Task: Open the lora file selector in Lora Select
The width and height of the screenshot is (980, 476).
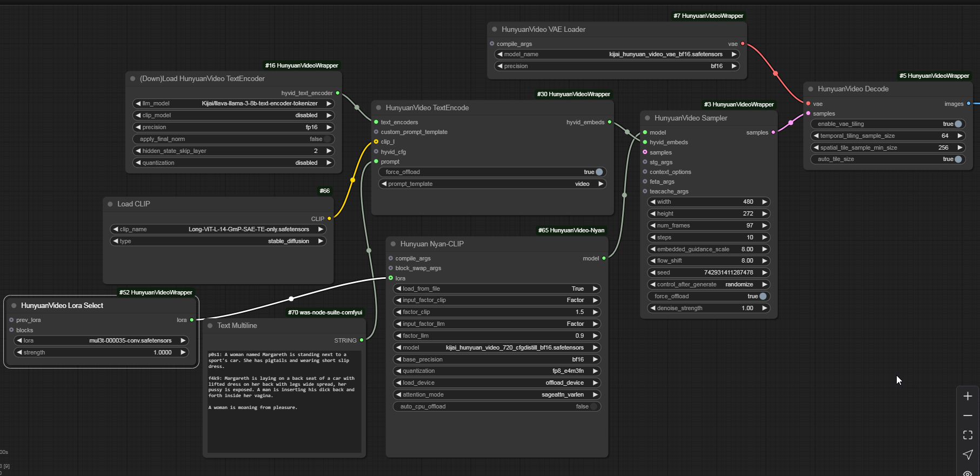Action: 101,341
